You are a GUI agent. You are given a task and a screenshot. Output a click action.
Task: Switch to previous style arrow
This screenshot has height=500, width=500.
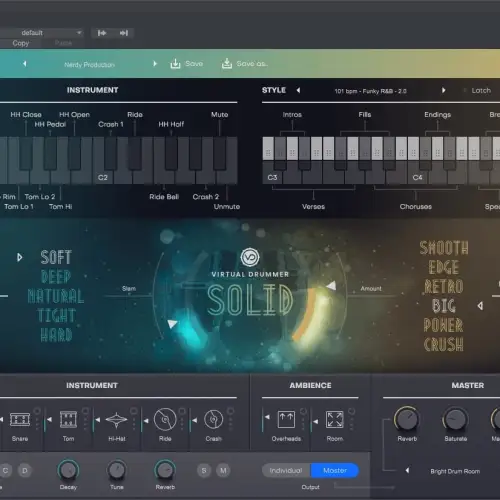(x=298, y=90)
